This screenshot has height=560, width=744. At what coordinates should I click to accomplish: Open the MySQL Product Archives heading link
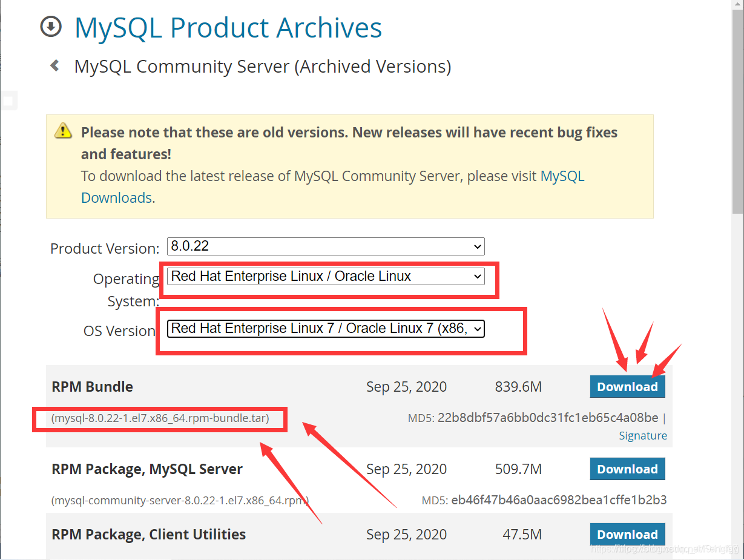tap(228, 27)
